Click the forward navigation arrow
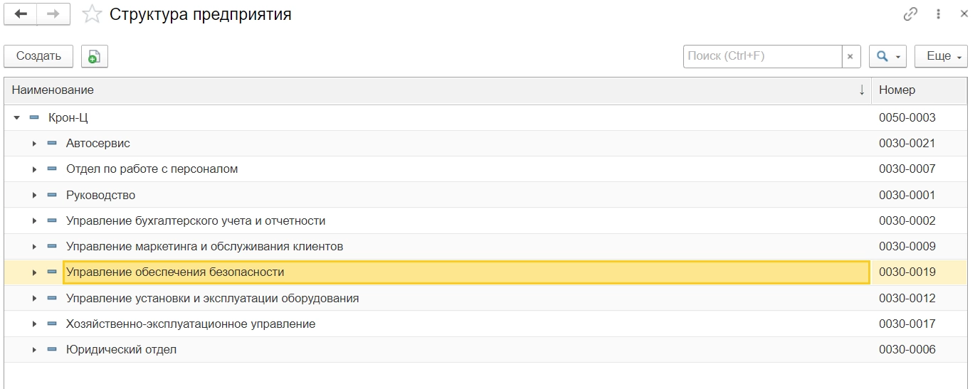The height and width of the screenshot is (389, 980). [x=53, y=14]
